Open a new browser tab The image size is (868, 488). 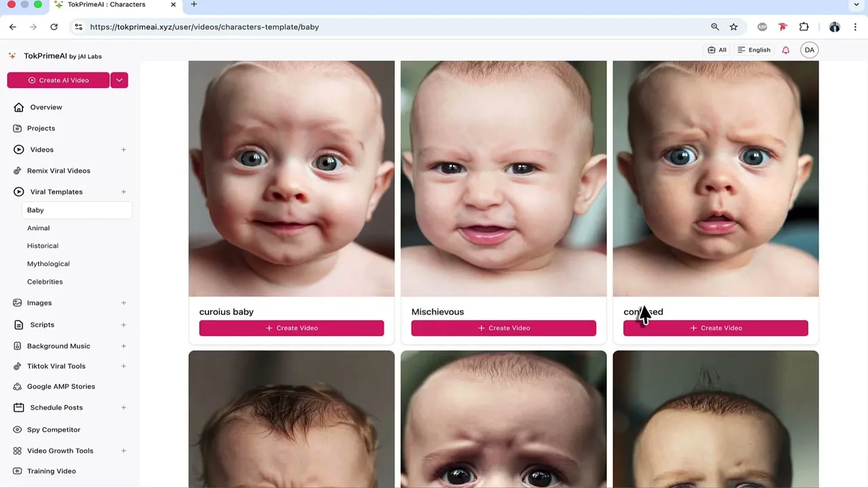click(194, 5)
